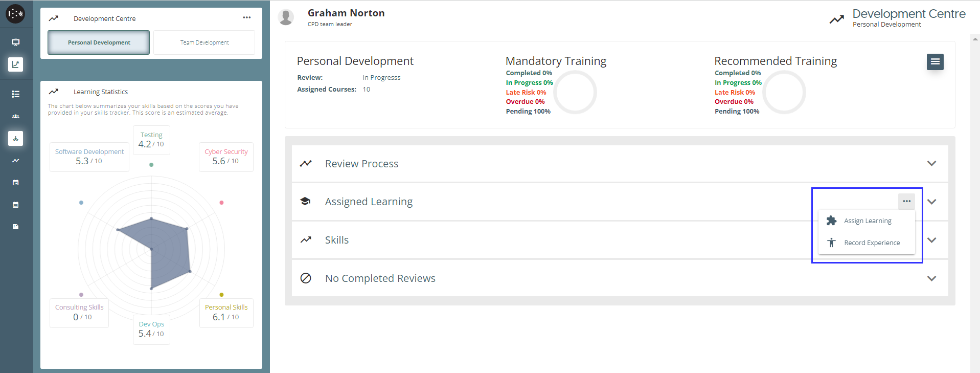
Task: Click the Mandatory Training progress ring
Action: 575,93
